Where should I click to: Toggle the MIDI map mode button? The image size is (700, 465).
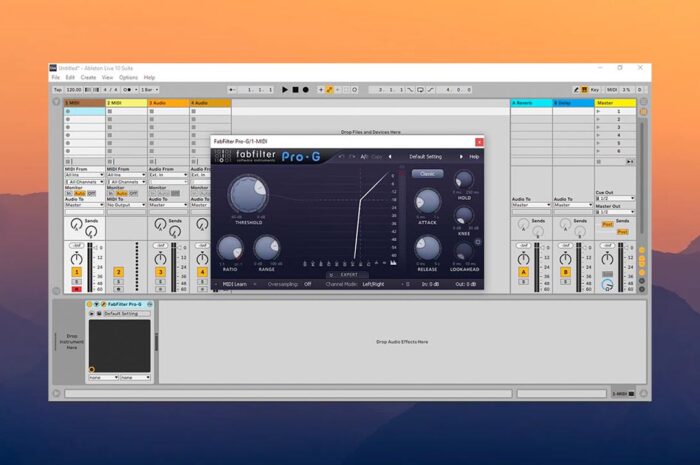tap(612, 90)
